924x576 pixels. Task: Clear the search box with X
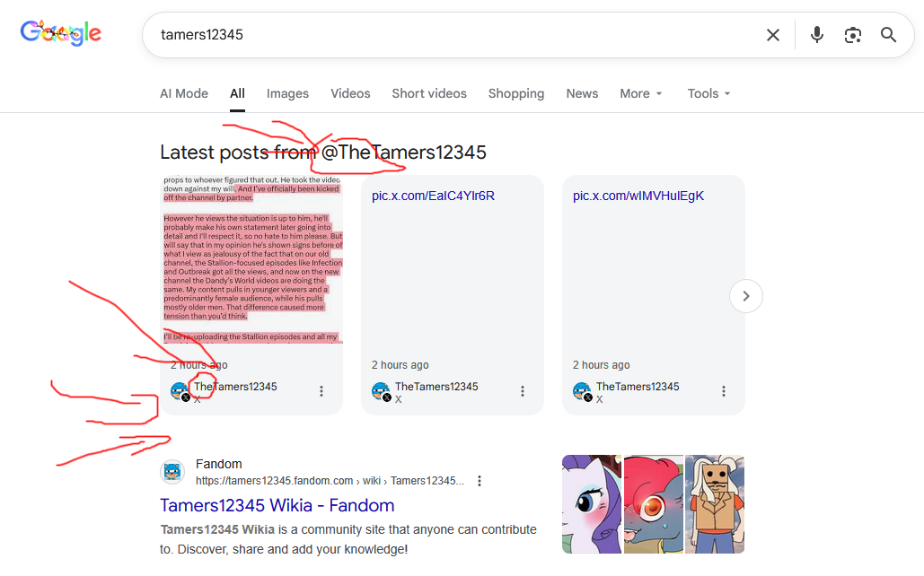click(772, 35)
